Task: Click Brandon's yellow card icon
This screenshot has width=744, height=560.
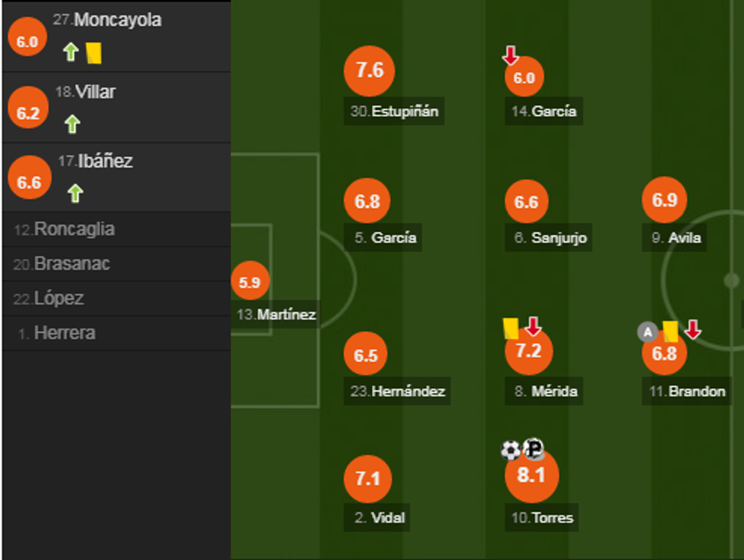Action: [670, 331]
